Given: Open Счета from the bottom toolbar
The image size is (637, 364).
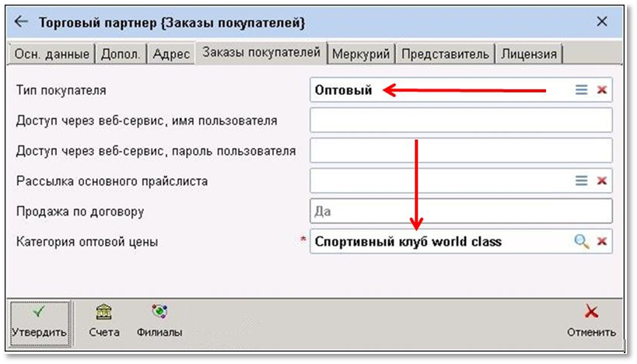Looking at the screenshot, I should pos(104,320).
